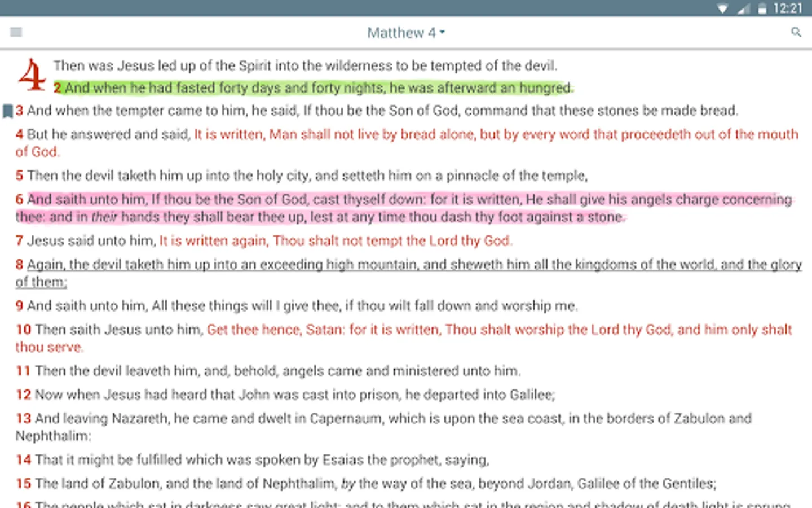812x508 pixels.
Task: Select verse 1 'Then was Jesus led up'
Action: tap(305, 65)
